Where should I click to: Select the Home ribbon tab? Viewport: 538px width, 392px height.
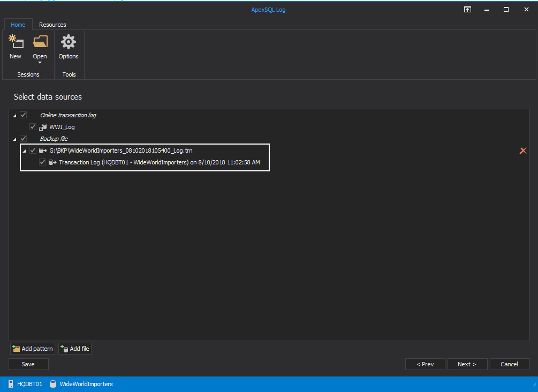pyautogui.click(x=18, y=25)
